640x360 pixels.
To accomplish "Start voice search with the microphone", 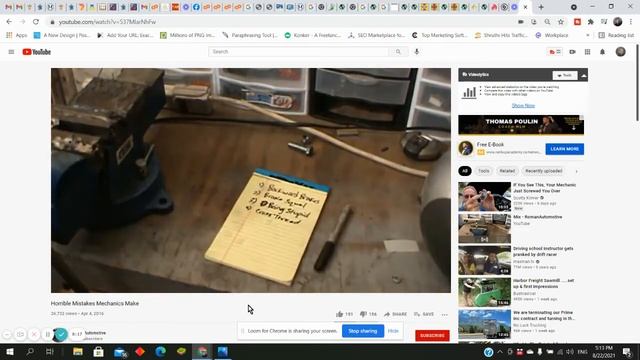I will click(416, 52).
